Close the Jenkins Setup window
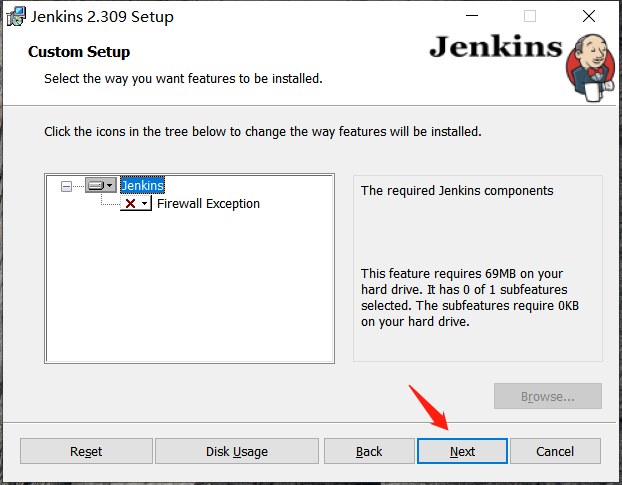Viewport: 622px width, 485px height. tap(589, 16)
